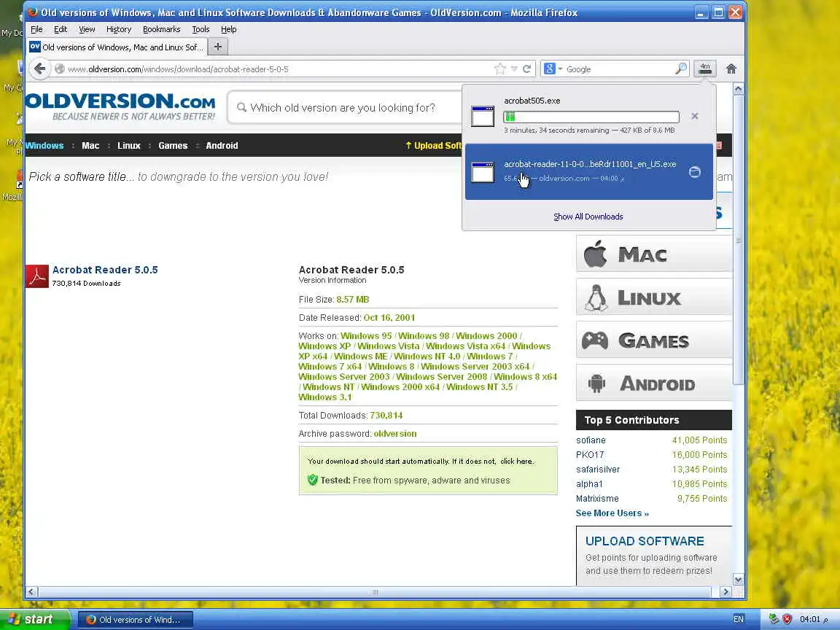Click the archive password 'oldversion' text

[394, 433]
